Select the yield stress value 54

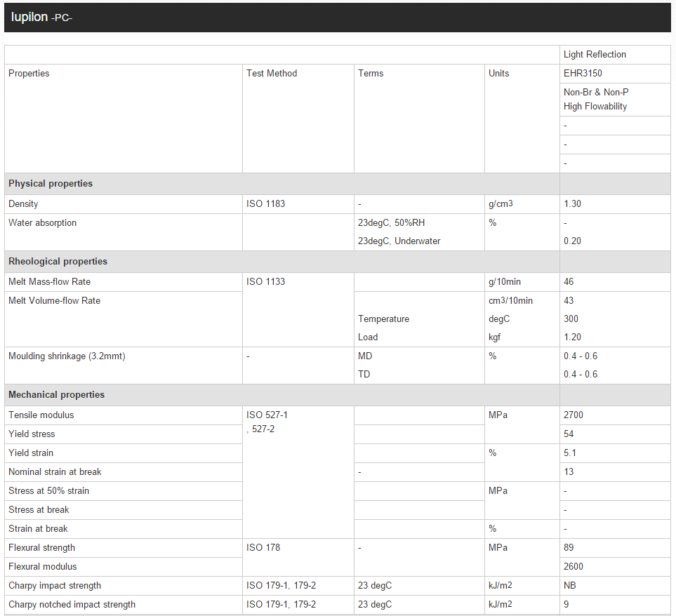coord(569,434)
